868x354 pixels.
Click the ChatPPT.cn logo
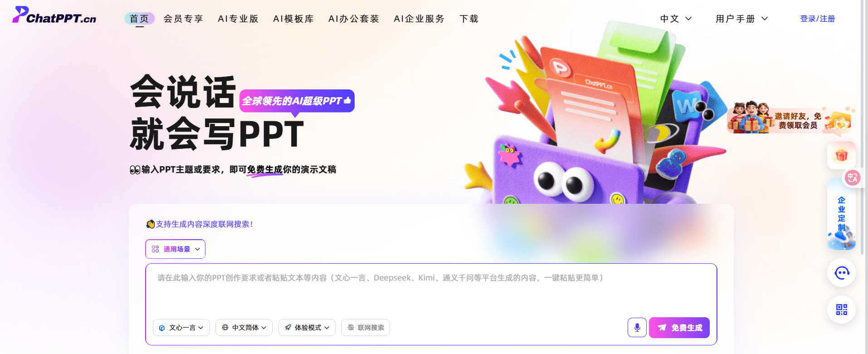54,15
